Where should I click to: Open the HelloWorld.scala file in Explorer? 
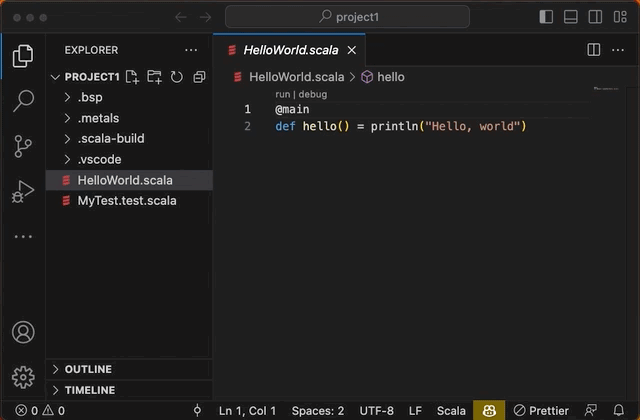[129, 180]
